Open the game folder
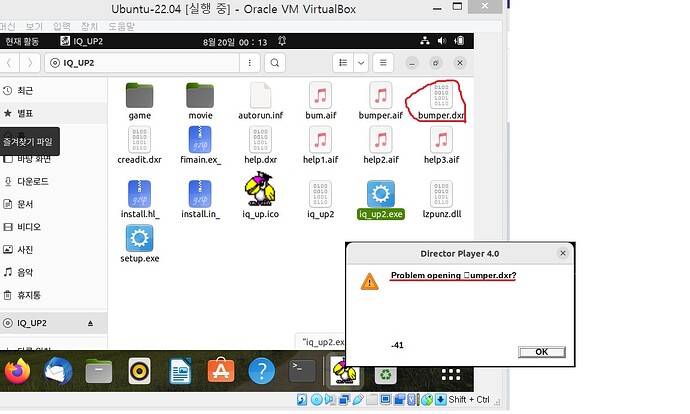Screen dimensions: 690x414 pyautogui.click(x=139, y=101)
